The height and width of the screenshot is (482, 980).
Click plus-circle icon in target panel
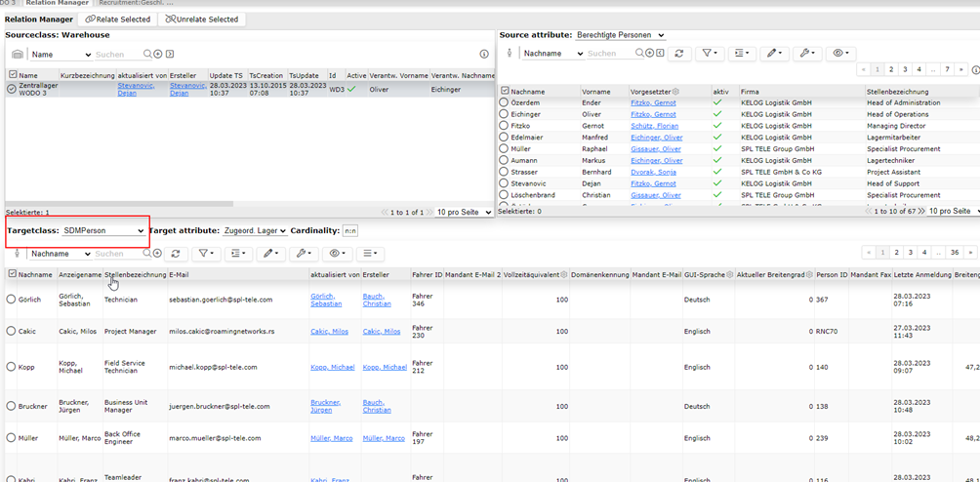pos(157,254)
